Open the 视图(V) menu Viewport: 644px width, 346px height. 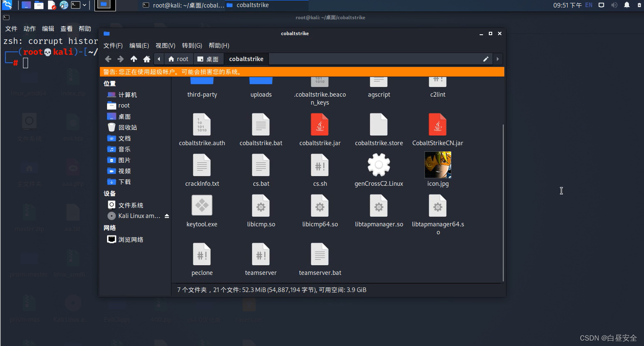(x=166, y=46)
